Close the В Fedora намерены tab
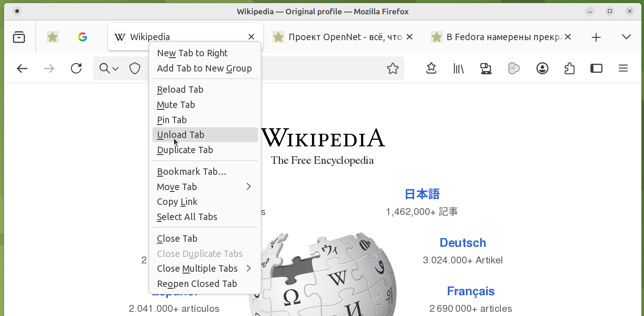This screenshot has height=316, width=644. point(568,37)
